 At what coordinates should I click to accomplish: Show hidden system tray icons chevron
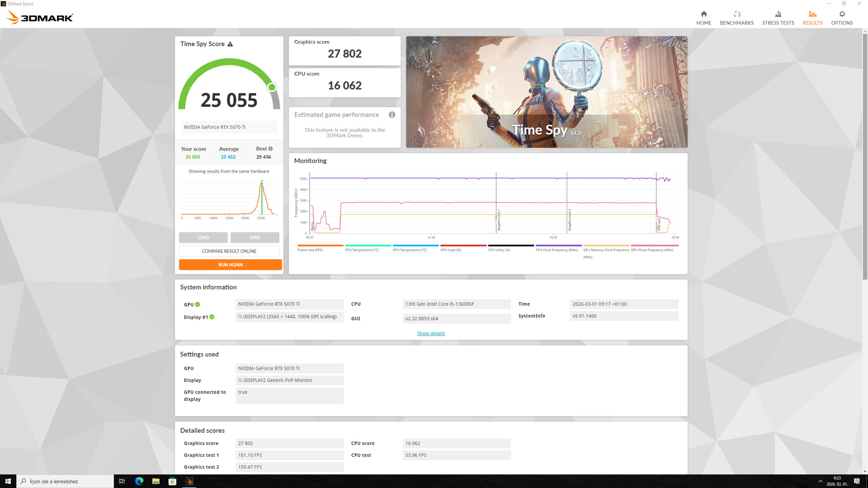(820, 481)
